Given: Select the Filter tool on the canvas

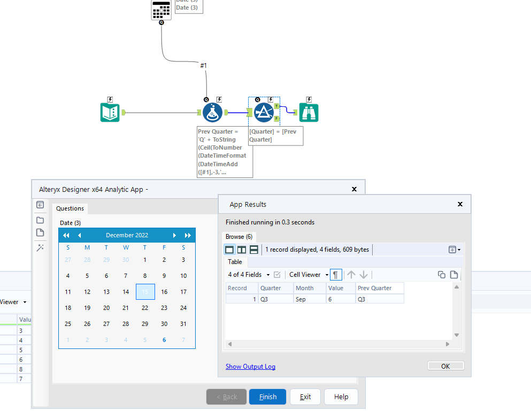Looking at the screenshot, I should (x=264, y=112).
